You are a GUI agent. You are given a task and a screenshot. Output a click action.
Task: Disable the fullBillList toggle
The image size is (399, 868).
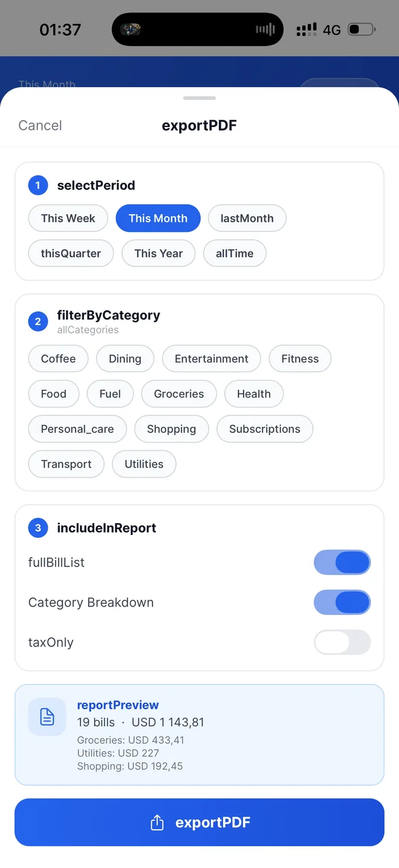[342, 562]
